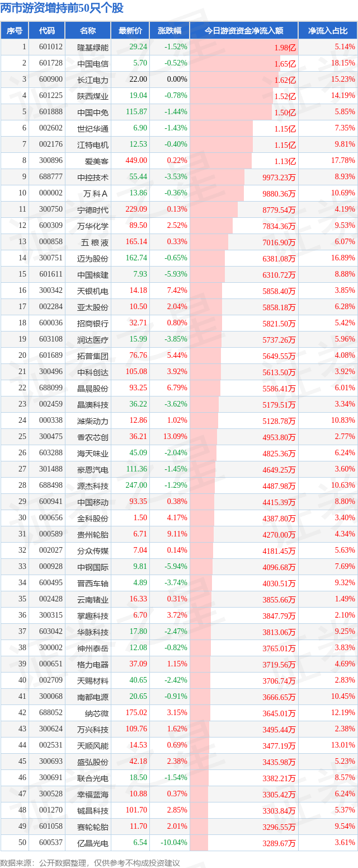Select the title 两市游资增持前50只个股

coord(62,8)
